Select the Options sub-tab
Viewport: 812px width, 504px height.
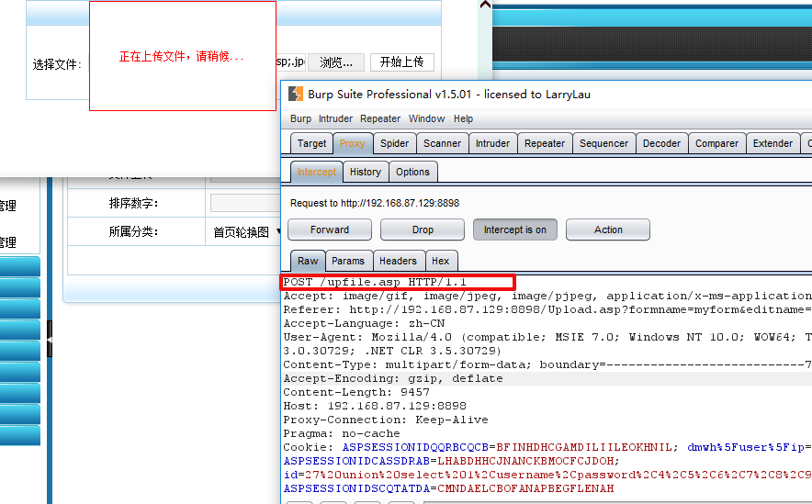412,172
